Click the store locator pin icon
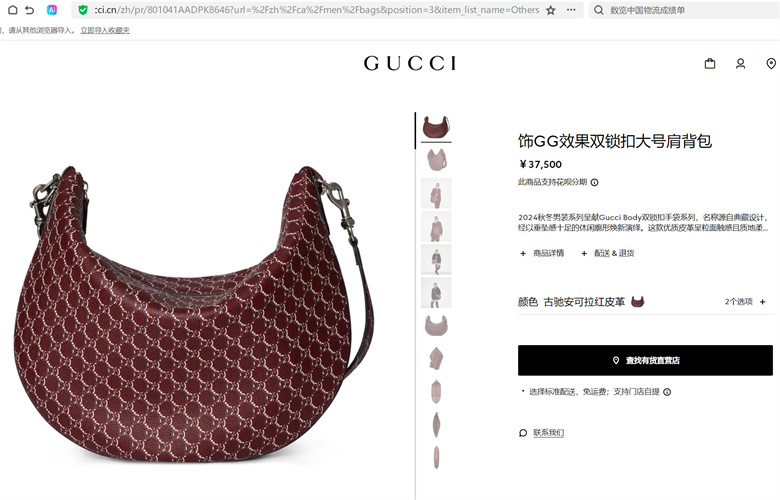780x500 pixels. pos(771,64)
